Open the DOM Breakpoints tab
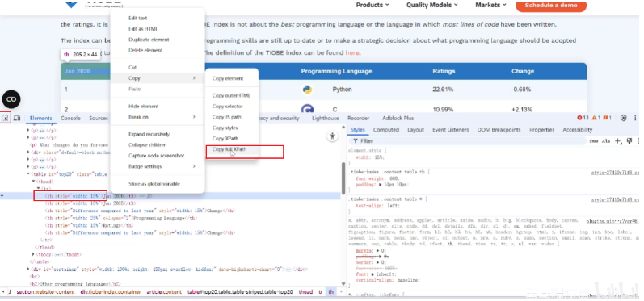This screenshot has width=644, height=301. click(x=499, y=130)
